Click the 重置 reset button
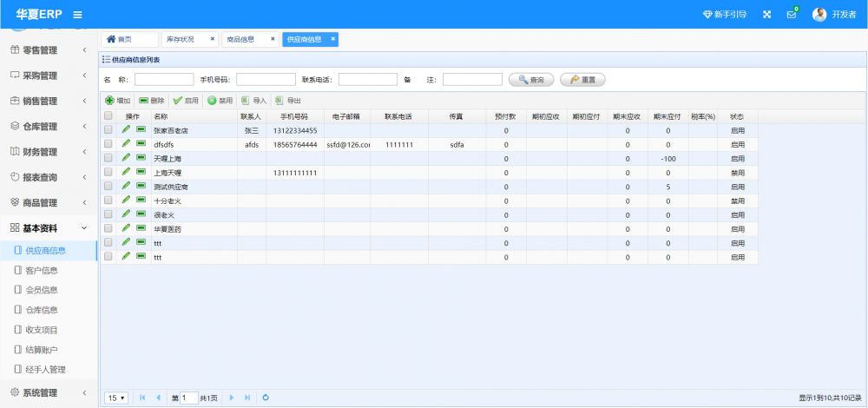868x408 pixels. pyautogui.click(x=582, y=80)
